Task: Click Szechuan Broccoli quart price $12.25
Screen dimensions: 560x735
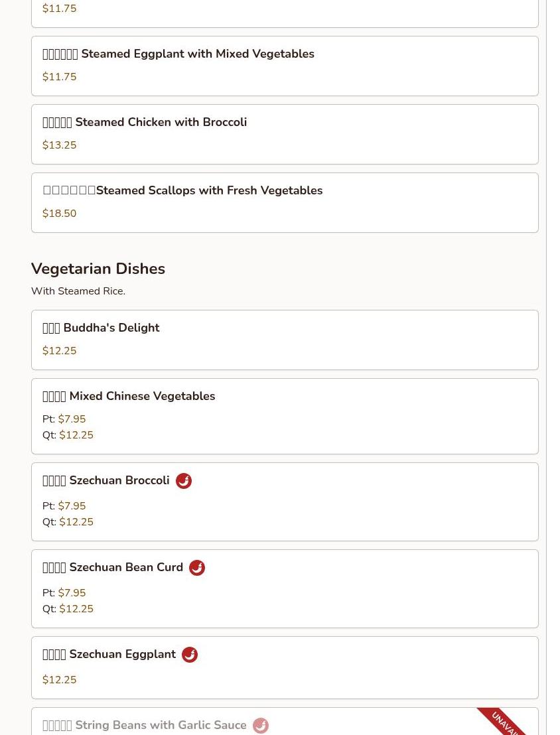Action: coord(76,522)
